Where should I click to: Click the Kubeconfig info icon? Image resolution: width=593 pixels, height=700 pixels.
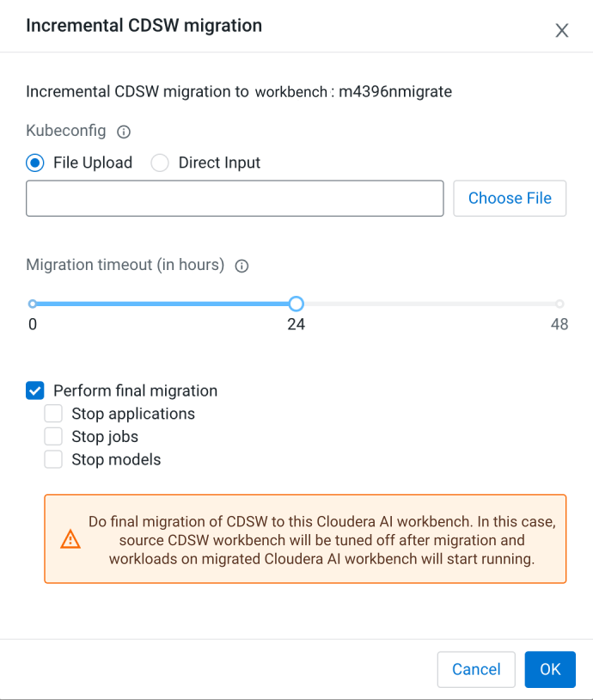pyautogui.click(x=124, y=132)
